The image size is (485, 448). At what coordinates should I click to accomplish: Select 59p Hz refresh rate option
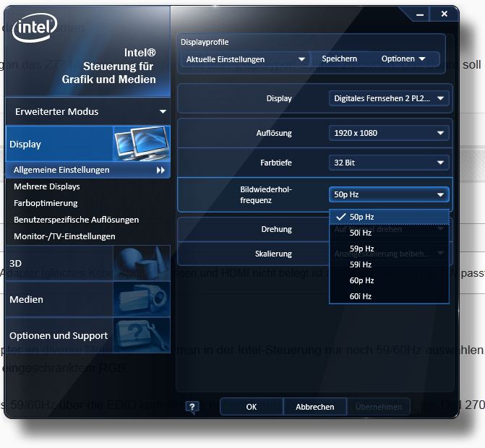tap(389, 249)
